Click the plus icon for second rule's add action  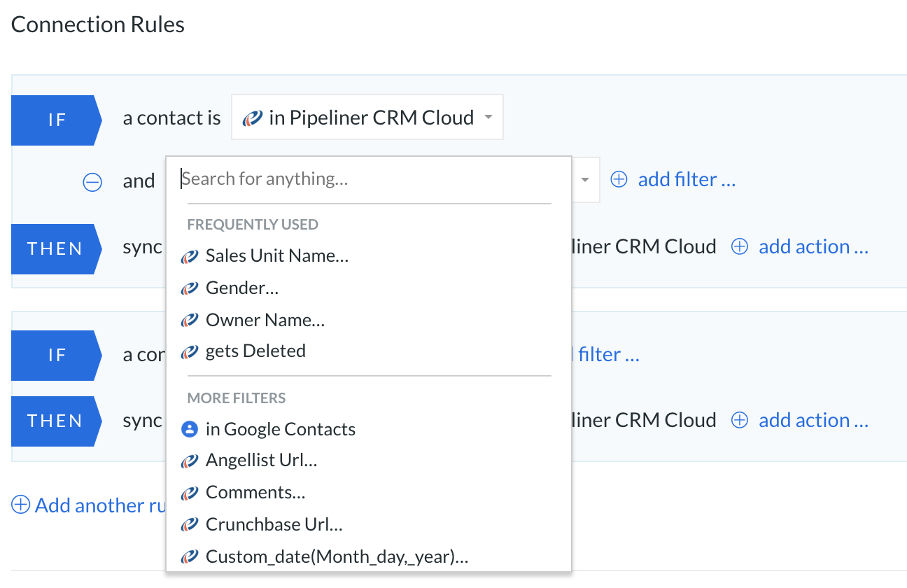click(x=740, y=420)
